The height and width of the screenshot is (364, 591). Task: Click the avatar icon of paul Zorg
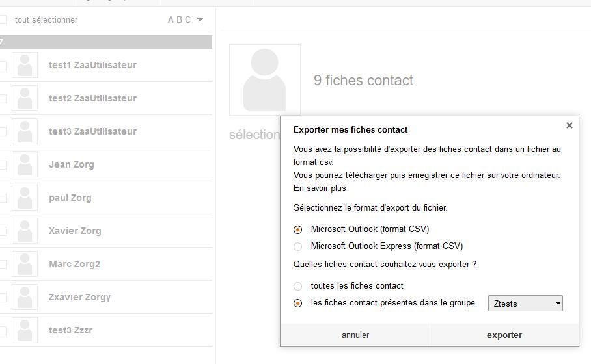25,198
